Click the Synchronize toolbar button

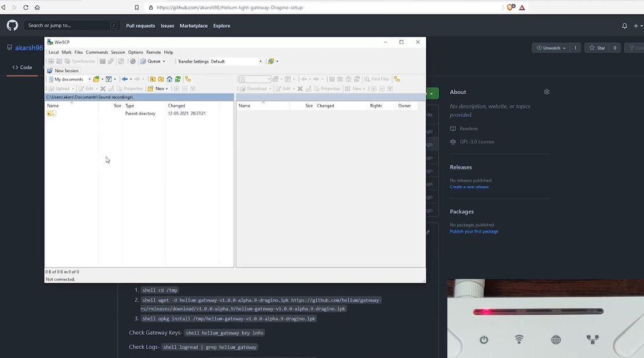[x=80, y=61]
